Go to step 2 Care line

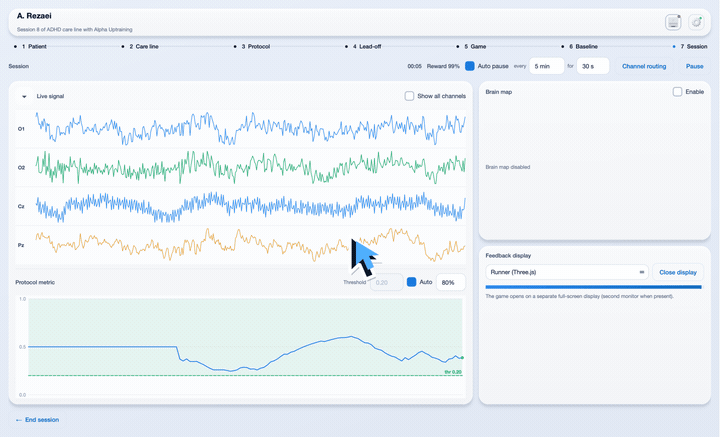coord(144,46)
